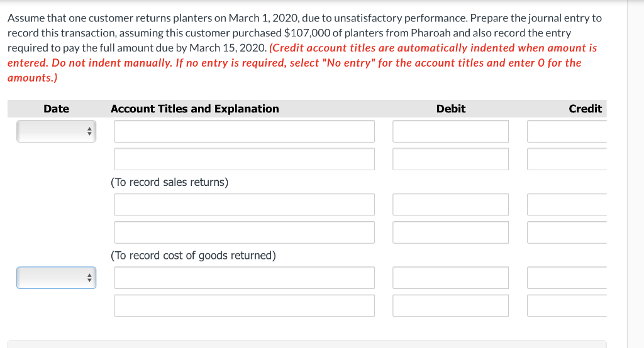Click first account title field below cost of goods note

point(244,278)
